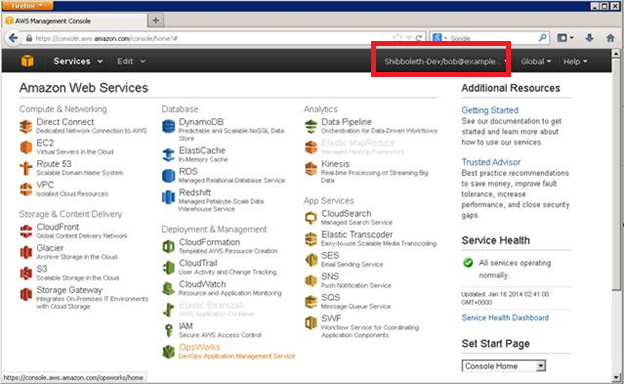Open the ElastiCache service icon
This screenshot has width=624, height=384.
[168, 155]
